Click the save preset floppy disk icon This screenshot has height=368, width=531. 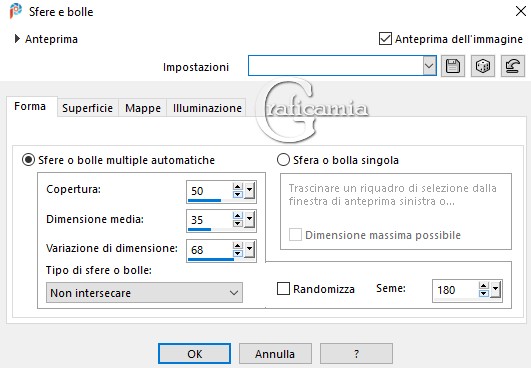point(453,66)
